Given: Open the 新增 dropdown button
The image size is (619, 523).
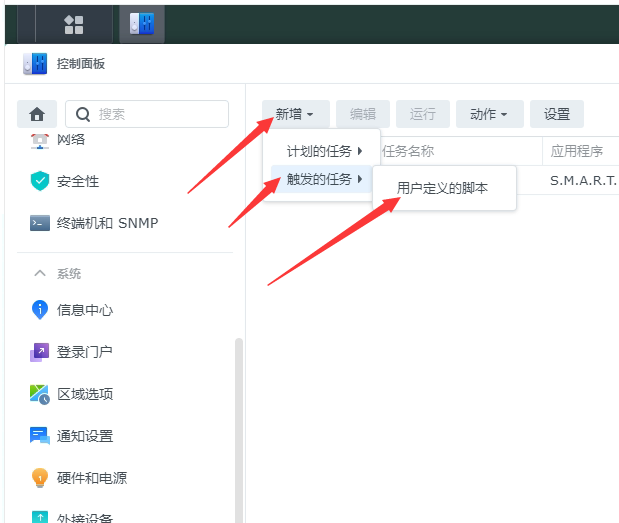Looking at the screenshot, I should pyautogui.click(x=296, y=114).
